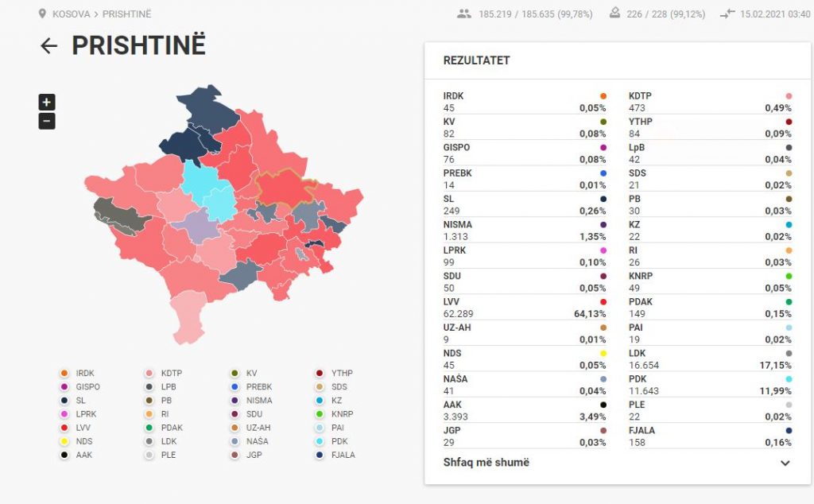814x504 pixels.
Task: Select LDK gray legend dot below map
Action: coord(149,441)
